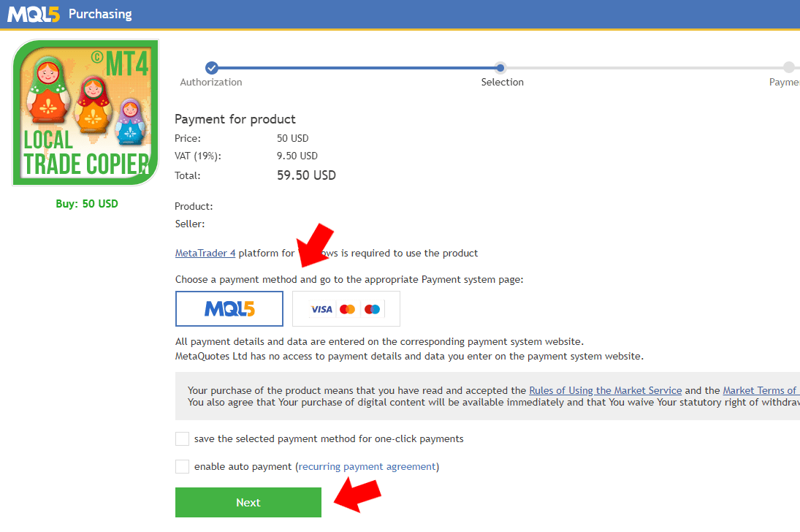Screen dimensions: 800x532
Task: Select MQL5 balance payment method
Action: pyautogui.click(x=229, y=308)
